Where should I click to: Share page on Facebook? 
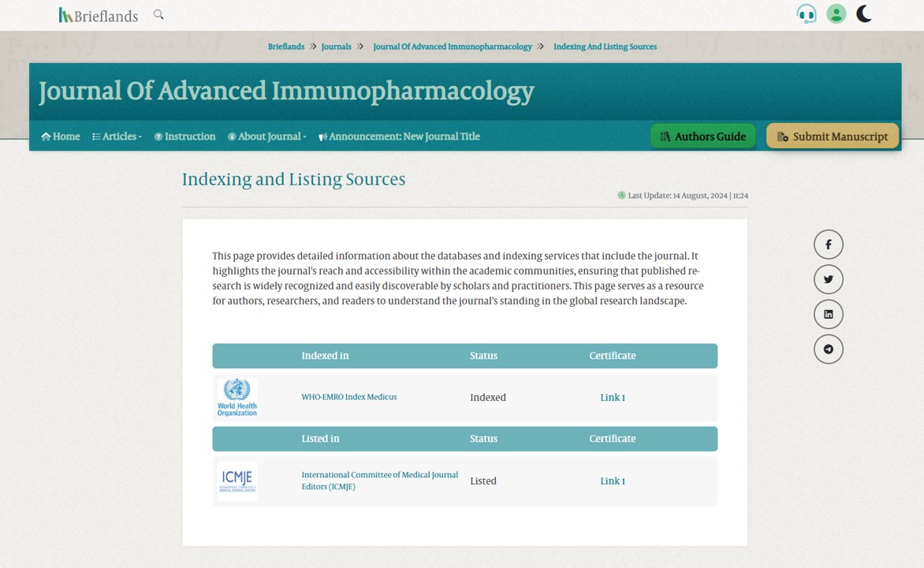828,245
